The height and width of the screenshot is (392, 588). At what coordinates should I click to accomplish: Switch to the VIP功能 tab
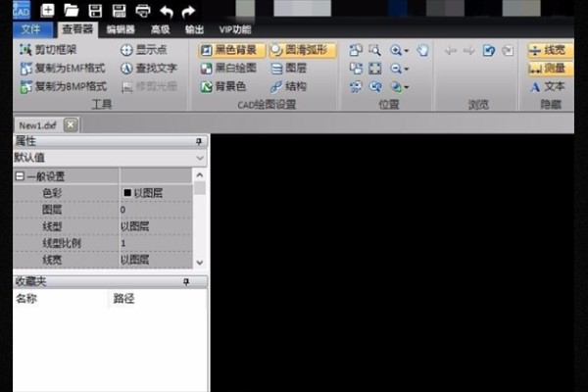pyautogui.click(x=235, y=29)
